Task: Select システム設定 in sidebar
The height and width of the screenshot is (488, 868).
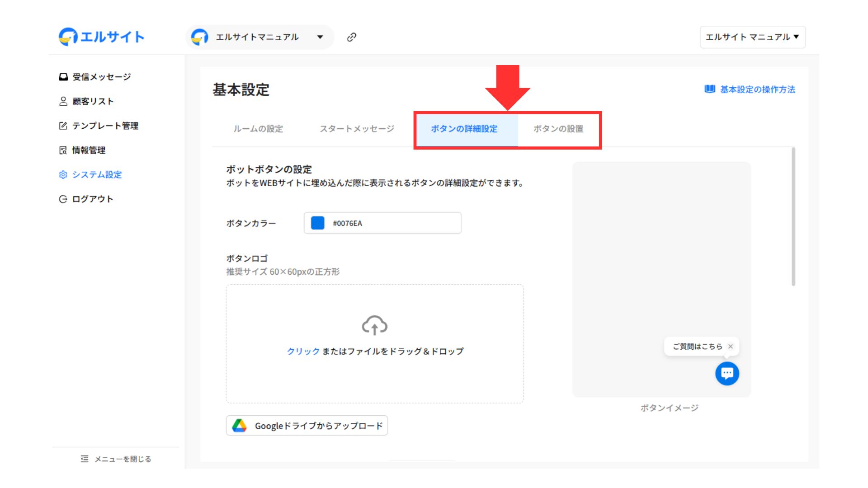Action: point(96,174)
